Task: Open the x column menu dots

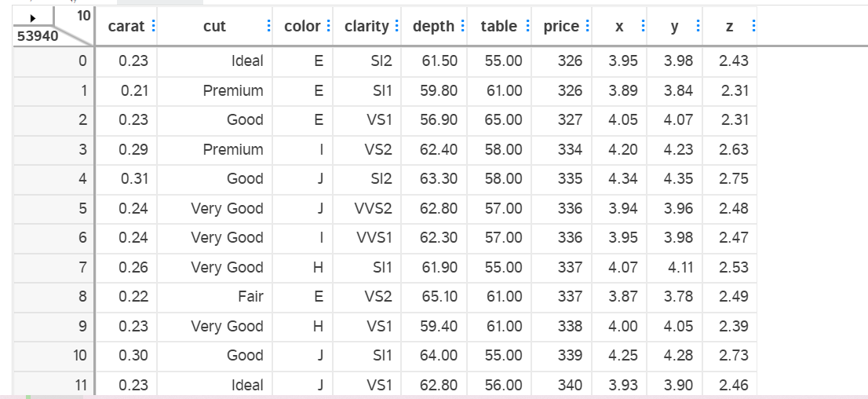Action: [x=644, y=27]
